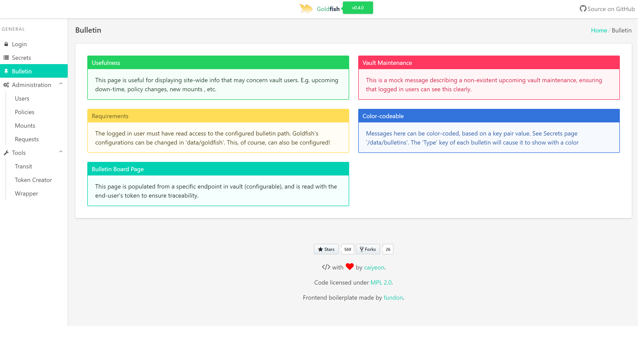Go to Mounts in sidebar
Image resolution: width=644 pixels, height=362 pixels.
point(25,126)
